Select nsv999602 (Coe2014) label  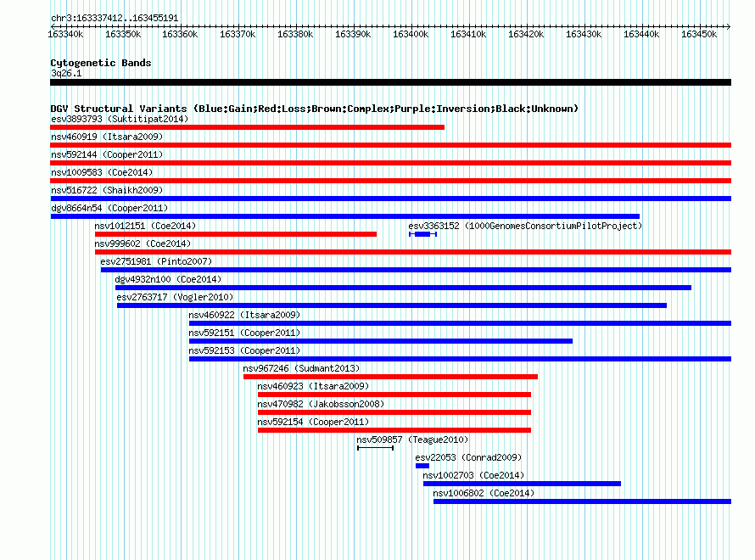click(143, 244)
